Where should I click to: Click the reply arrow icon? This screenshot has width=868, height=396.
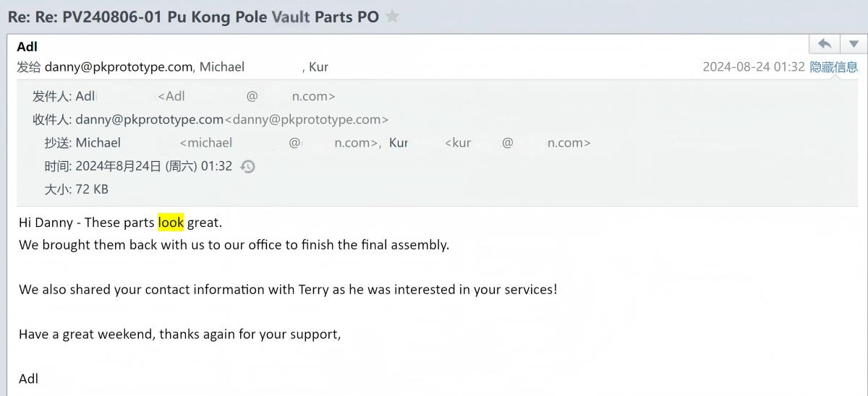pyautogui.click(x=824, y=44)
